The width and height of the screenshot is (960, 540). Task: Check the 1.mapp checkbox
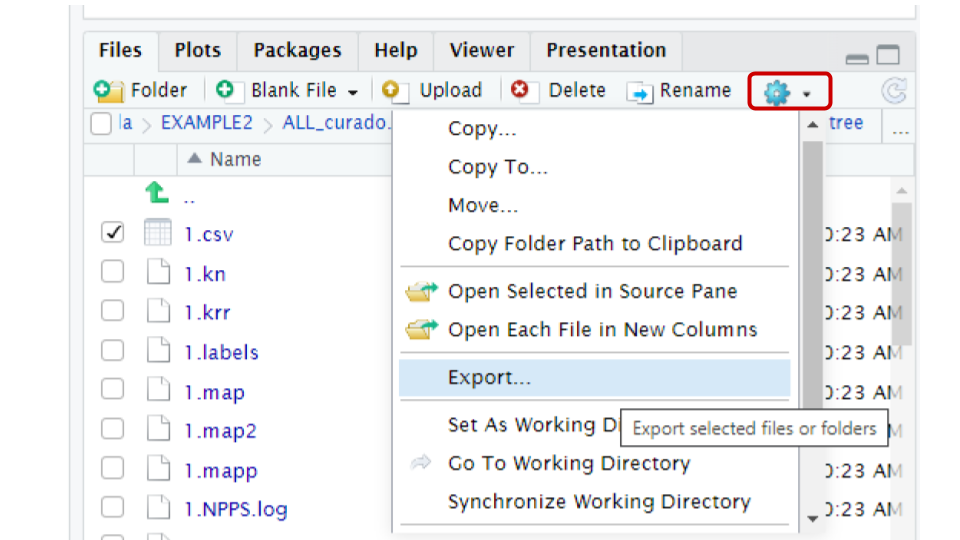[x=113, y=468]
